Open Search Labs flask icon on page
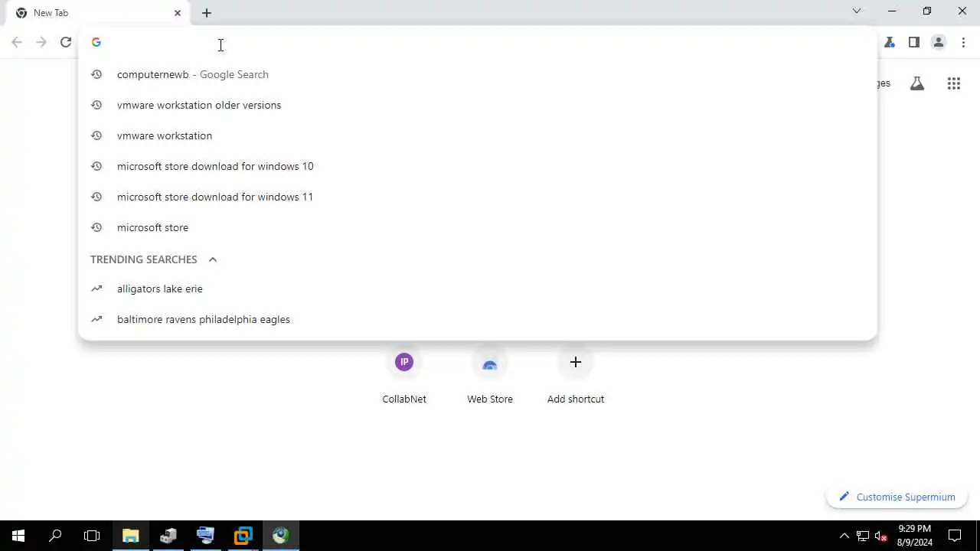This screenshot has width=980, height=551. click(917, 83)
